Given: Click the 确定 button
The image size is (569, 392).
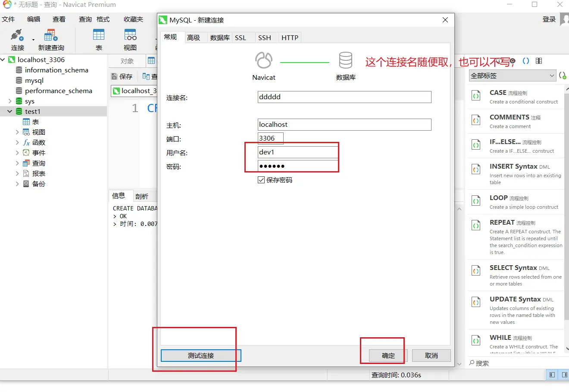Looking at the screenshot, I should point(388,355).
